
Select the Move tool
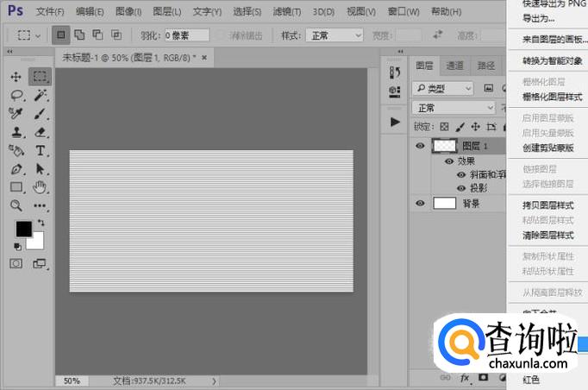pos(16,77)
